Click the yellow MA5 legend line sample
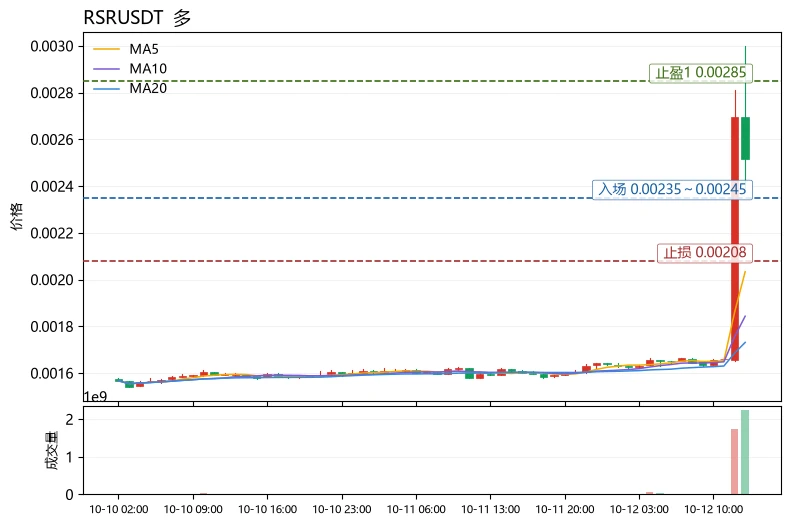The height and width of the screenshot is (526, 790). click(x=106, y=49)
